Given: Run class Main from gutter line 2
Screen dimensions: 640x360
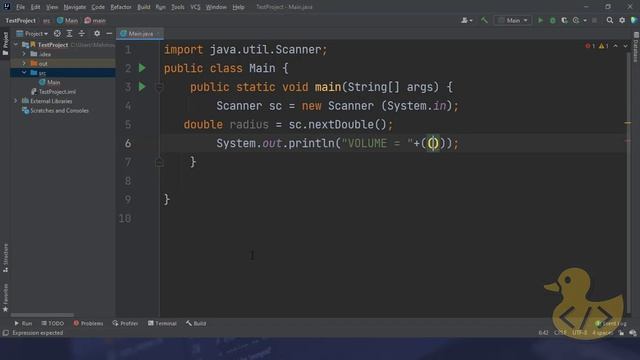Looking at the screenshot, I should tap(142, 68).
